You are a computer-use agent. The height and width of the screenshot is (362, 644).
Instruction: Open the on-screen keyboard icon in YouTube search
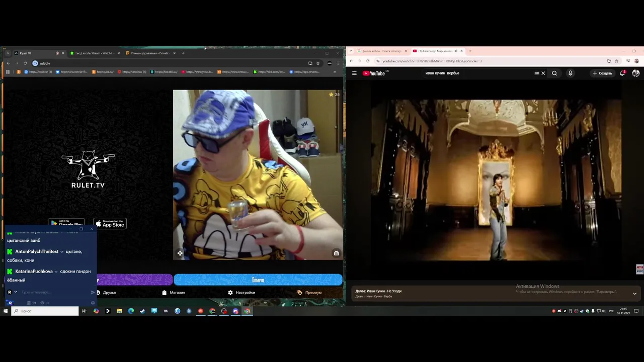(x=536, y=73)
